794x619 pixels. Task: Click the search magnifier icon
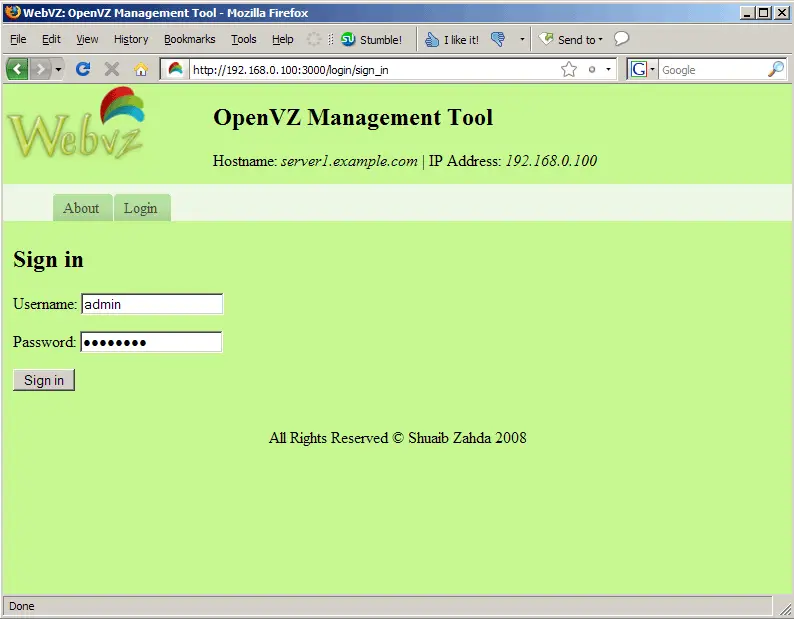[x=776, y=69]
